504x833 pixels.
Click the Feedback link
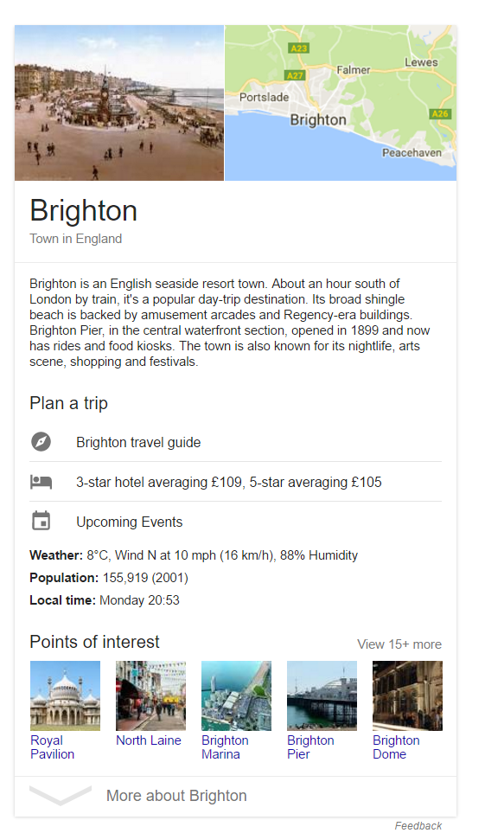418,825
